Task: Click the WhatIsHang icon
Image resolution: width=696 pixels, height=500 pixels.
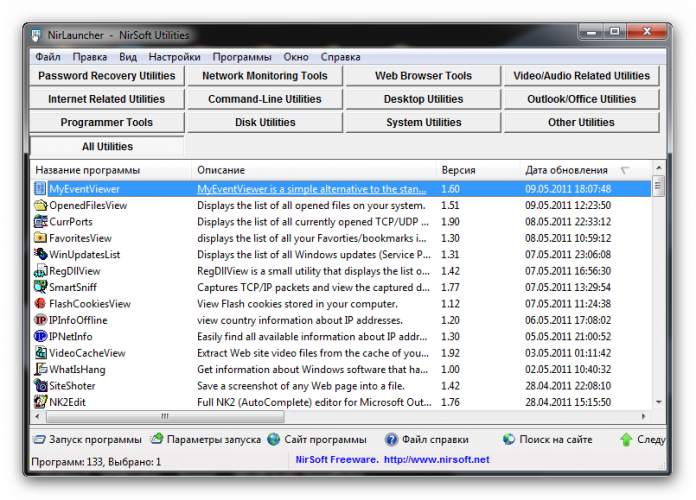Action: (x=40, y=369)
